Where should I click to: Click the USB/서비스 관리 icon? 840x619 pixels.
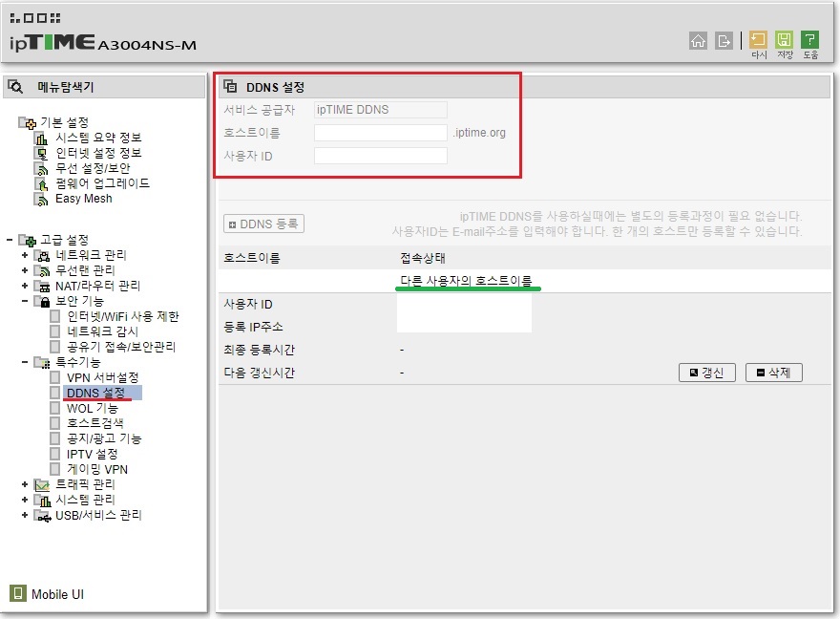42,516
